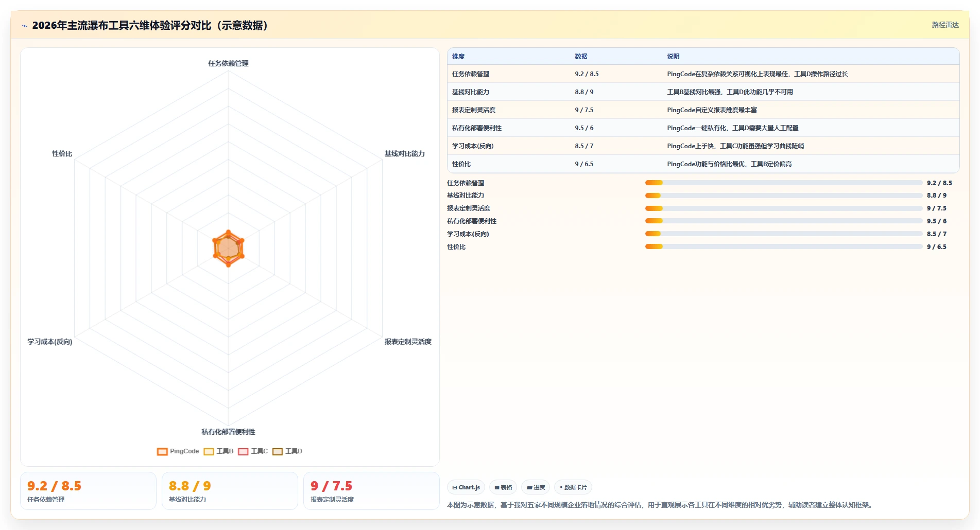
Task: Toggle the PingCode legend item
Action: coord(178,451)
